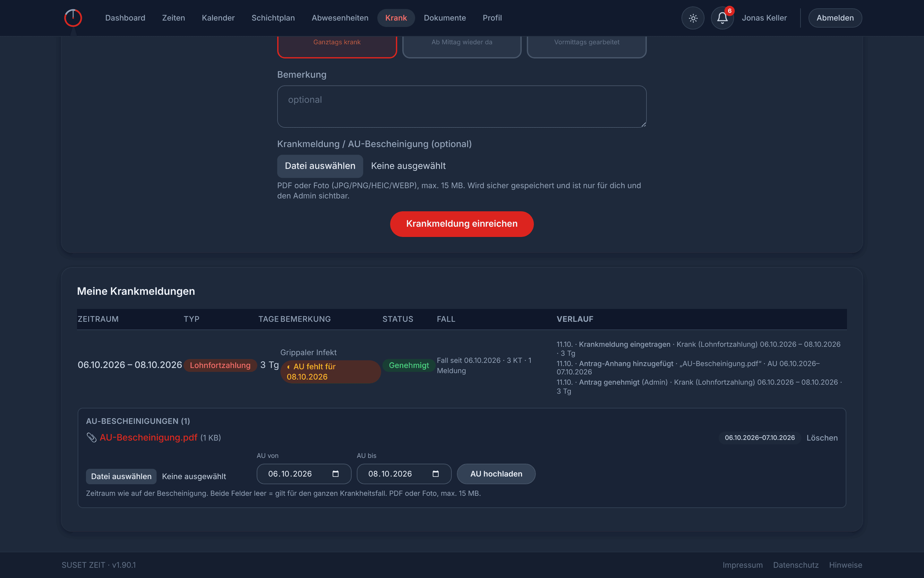Open the Dashboard tab
Screen dimensions: 924x578
(x=125, y=18)
